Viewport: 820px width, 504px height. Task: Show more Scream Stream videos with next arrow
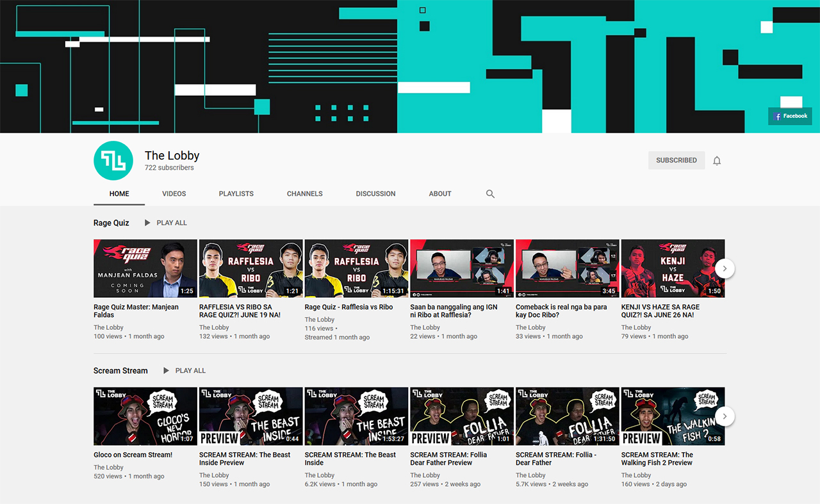click(725, 416)
